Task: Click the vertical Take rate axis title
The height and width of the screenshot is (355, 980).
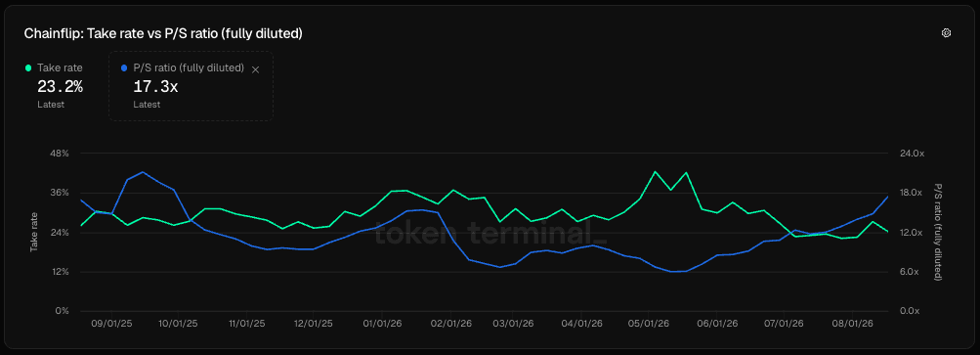Action: point(34,233)
